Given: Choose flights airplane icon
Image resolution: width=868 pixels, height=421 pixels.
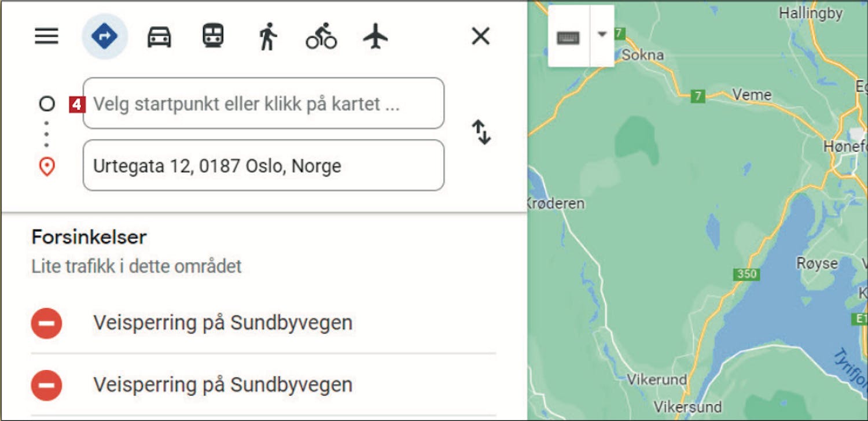Looking at the screenshot, I should click(x=376, y=36).
